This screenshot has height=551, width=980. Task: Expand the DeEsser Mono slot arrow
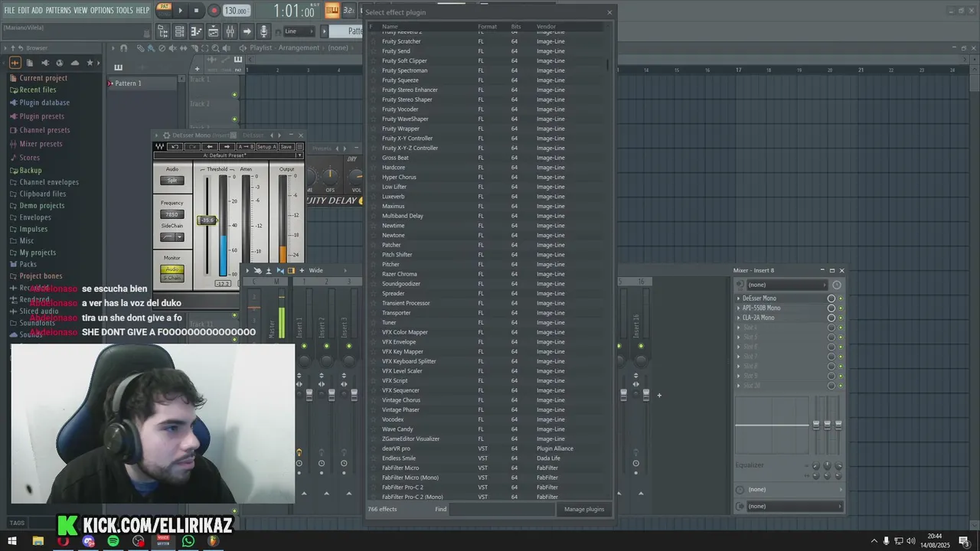coord(738,298)
